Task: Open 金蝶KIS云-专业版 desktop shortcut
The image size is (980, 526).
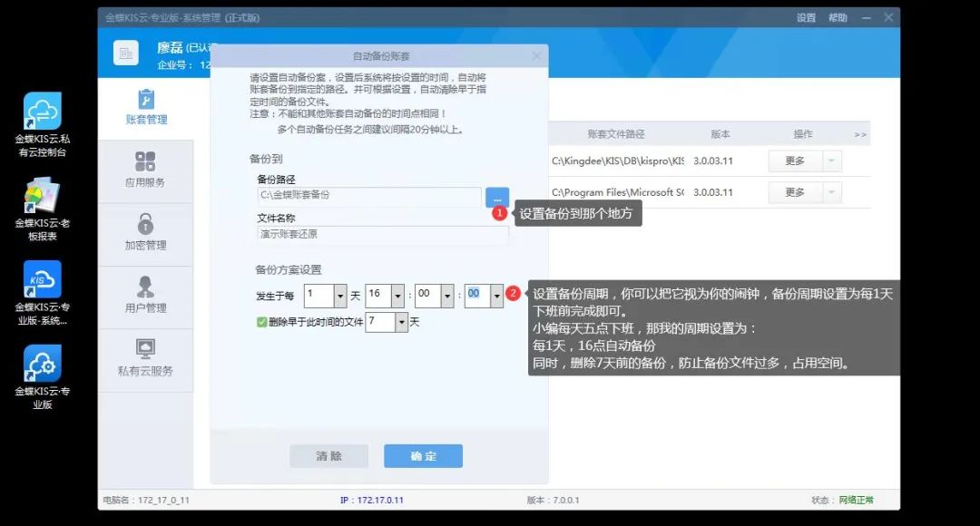Action: coord(43,378)
